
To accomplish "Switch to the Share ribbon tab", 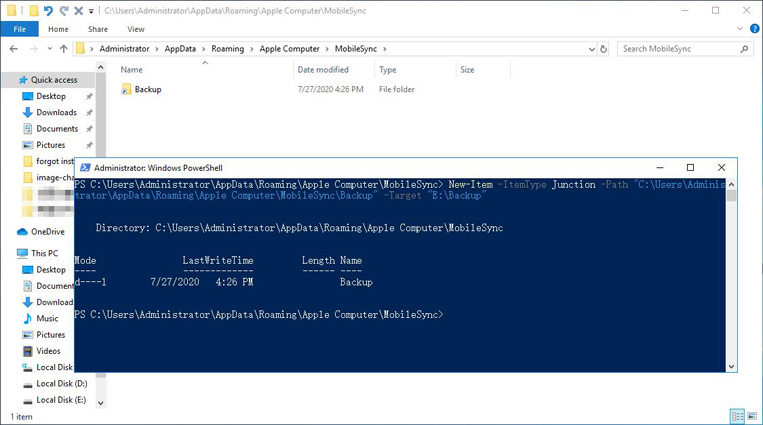I will pyautogui.click(x=98, y=29).
